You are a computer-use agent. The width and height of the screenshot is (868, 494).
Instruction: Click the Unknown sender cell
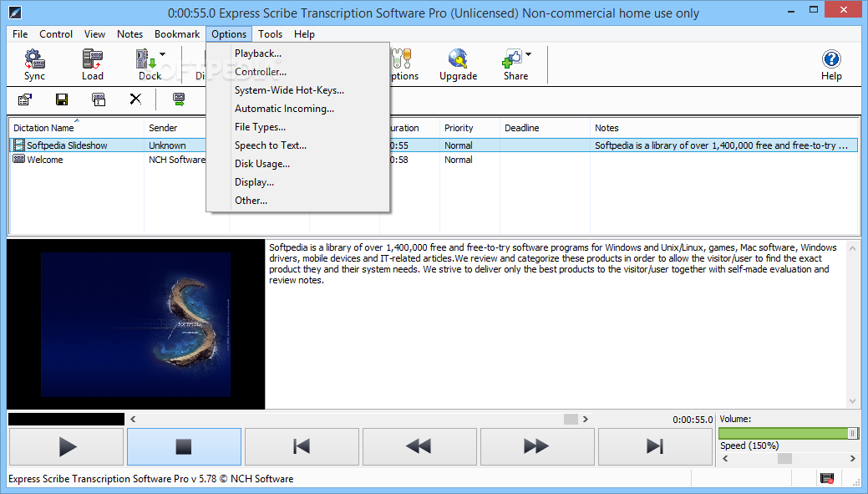click(x=167, y=145)
